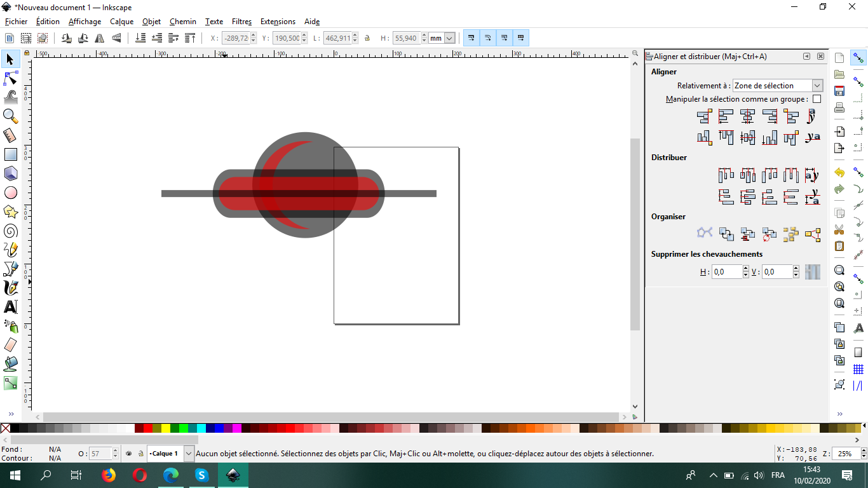The width and height of the screenshot is (868, 488).
Task: Select the Spiral tool
Action: pos(10,231)
